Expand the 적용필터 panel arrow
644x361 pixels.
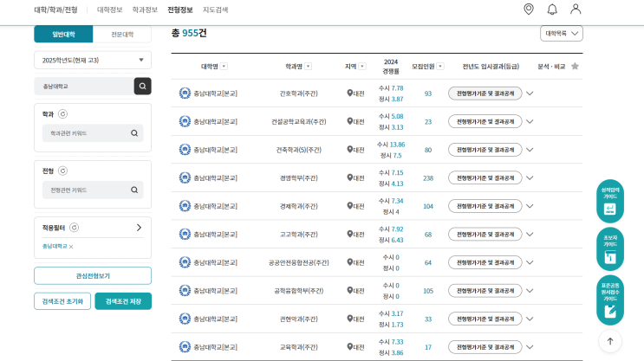[x=139, y=228]
